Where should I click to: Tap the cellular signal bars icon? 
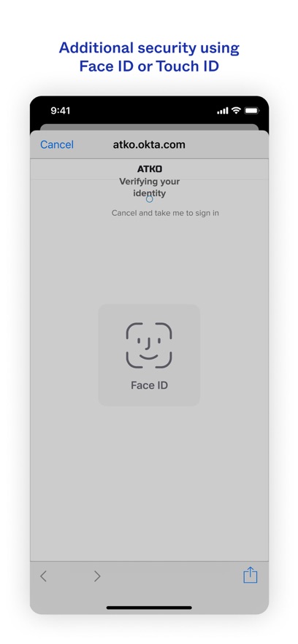223,111
